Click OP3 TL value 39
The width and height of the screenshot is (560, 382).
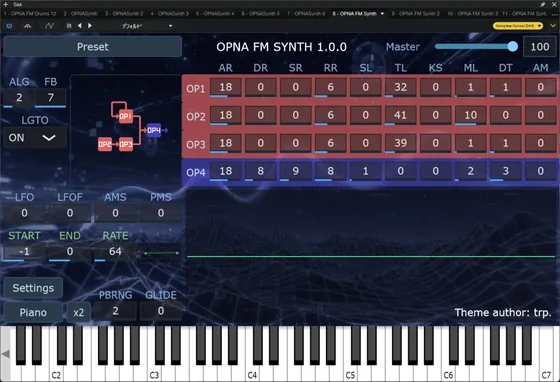pyautogui.click(x=401, y=143)
